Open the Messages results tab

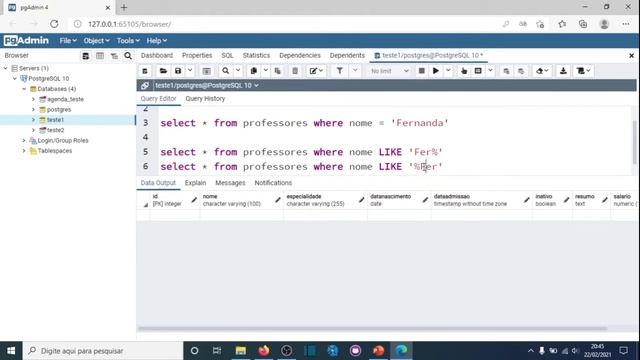point(230,183)
